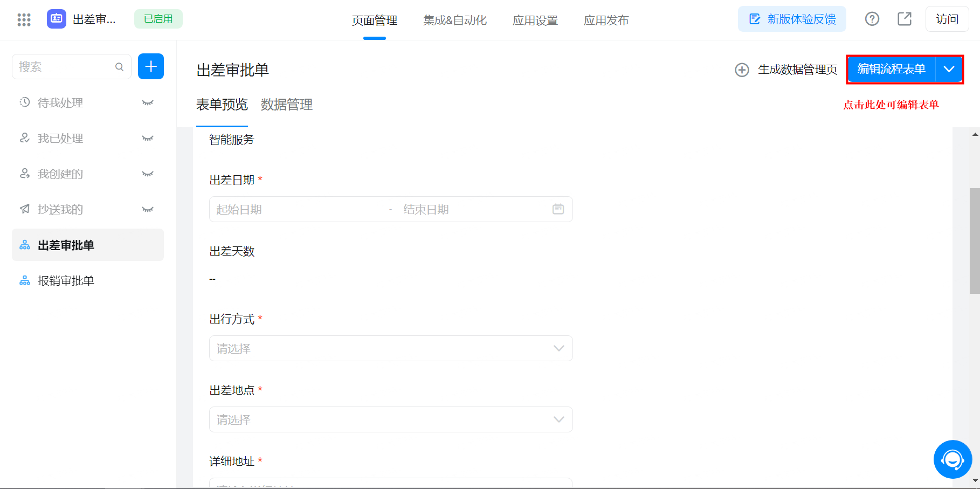
Task: Toggle visibility of 抄送我的 page
Action: click(x=147, y=210)
